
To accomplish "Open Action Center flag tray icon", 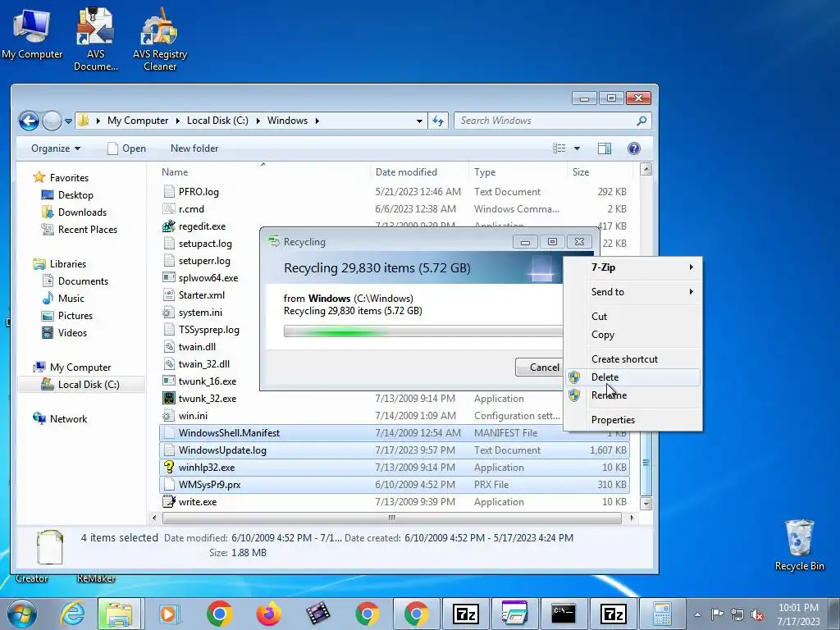I will click(x=717, y=614).
